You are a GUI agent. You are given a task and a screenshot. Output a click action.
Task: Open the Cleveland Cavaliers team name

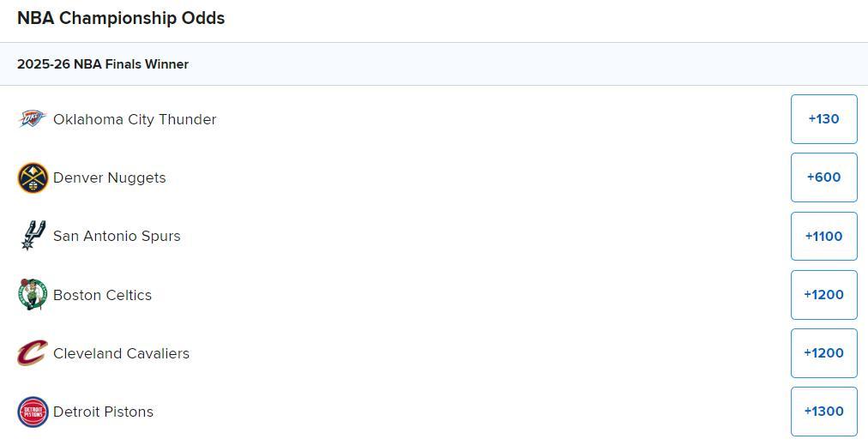(121, 353)
